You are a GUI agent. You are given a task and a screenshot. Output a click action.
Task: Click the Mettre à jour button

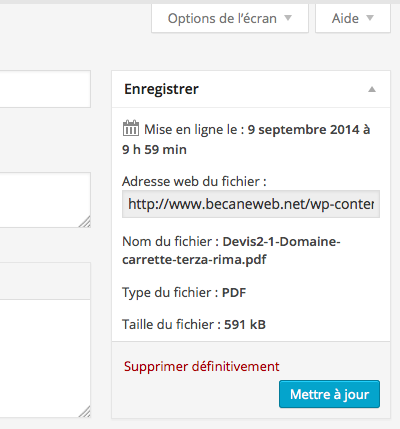coord(329,394)
